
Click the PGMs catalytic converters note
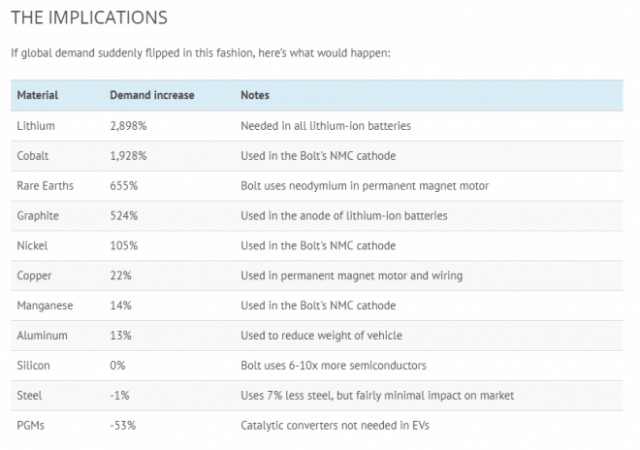coord(337,426)
